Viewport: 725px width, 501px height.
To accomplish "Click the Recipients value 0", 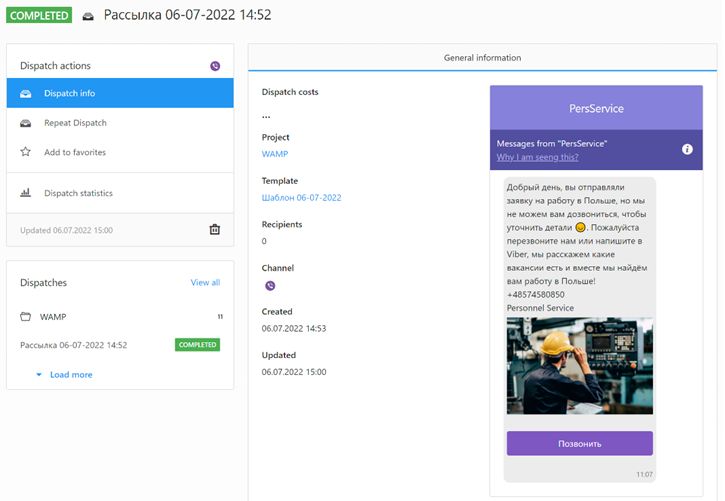I will (264, 241).
